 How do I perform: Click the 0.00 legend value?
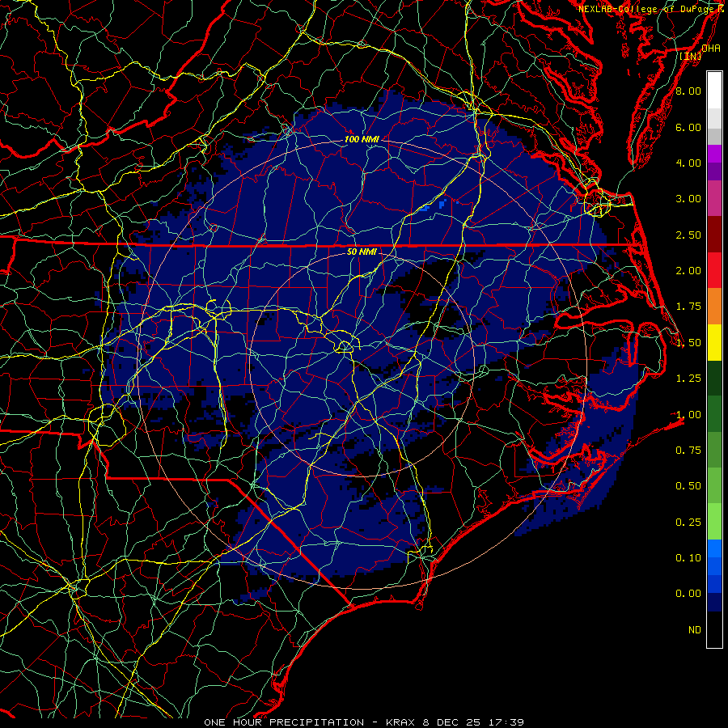(x=688, y=594)
